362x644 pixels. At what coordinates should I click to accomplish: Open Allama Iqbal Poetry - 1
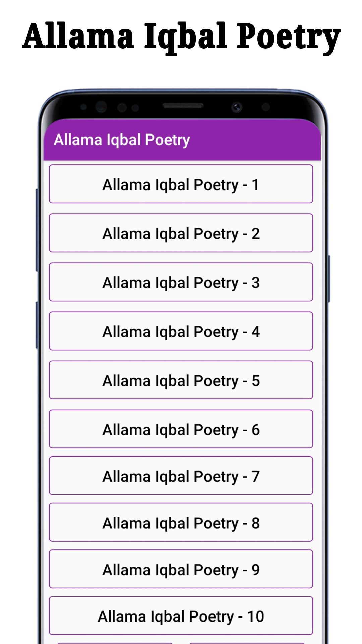[x=181, y=184]
